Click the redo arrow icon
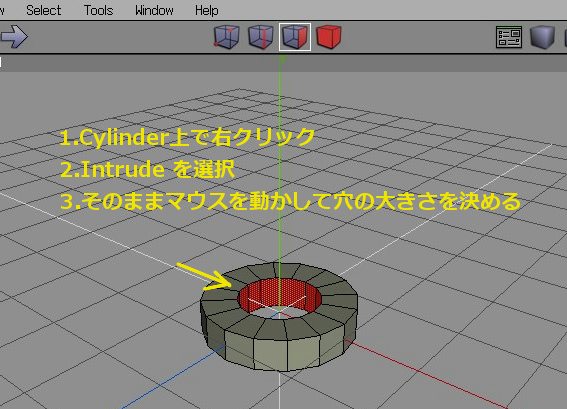 coord(14,36)
